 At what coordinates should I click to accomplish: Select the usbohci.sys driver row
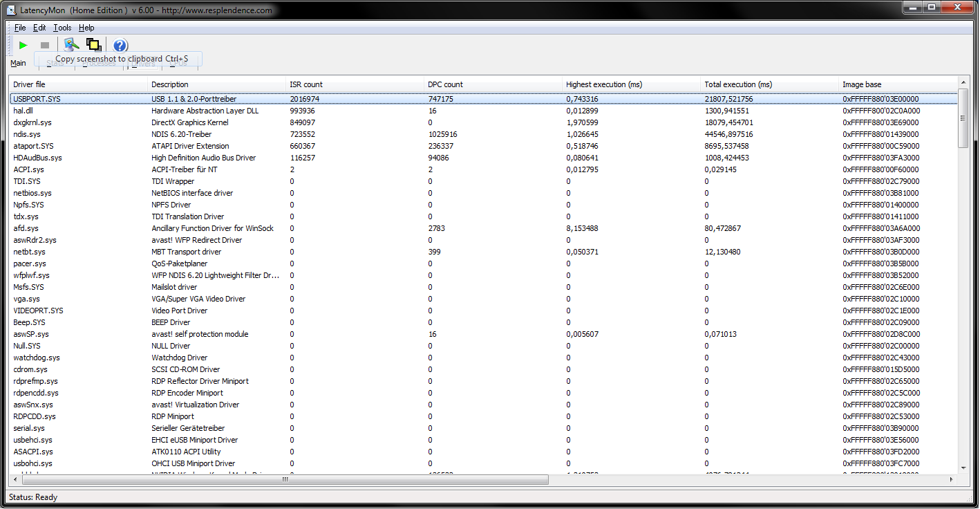click(x=484, y=463)
